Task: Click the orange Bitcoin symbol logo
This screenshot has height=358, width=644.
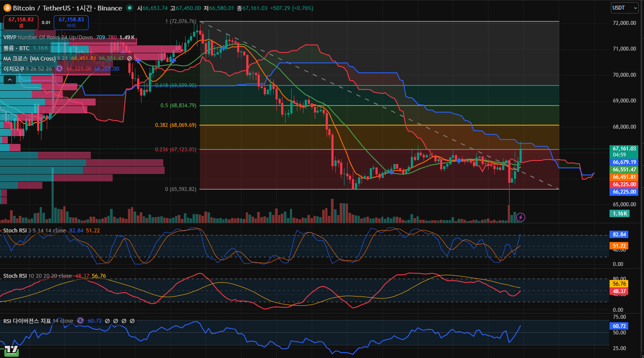Action: (7, 8)
